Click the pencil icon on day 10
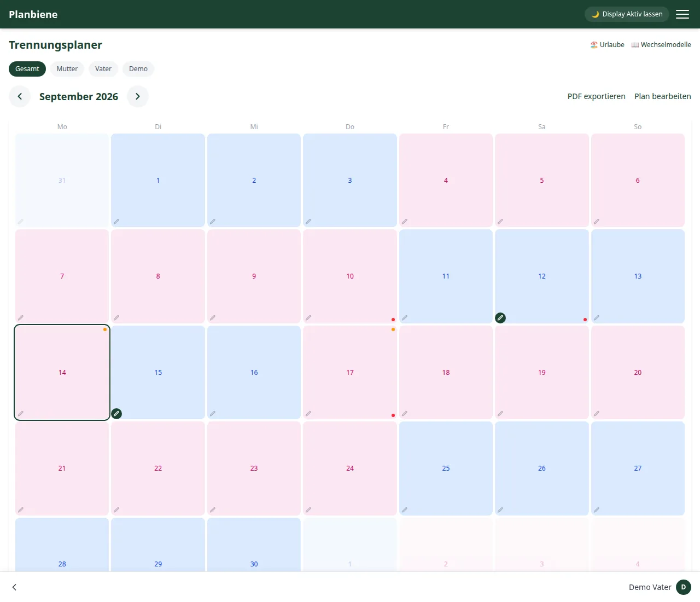The image size is (700, 602). tap(308, 318)
